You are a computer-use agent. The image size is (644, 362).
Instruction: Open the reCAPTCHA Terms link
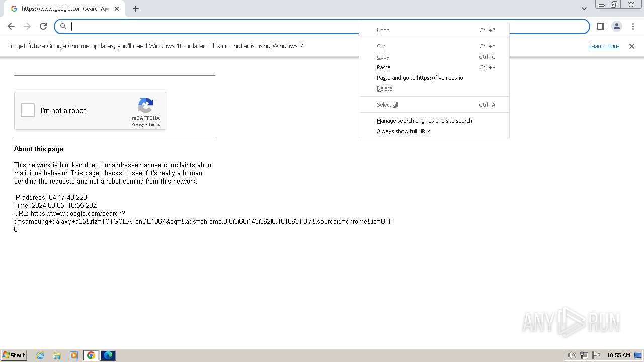(154, 124)
